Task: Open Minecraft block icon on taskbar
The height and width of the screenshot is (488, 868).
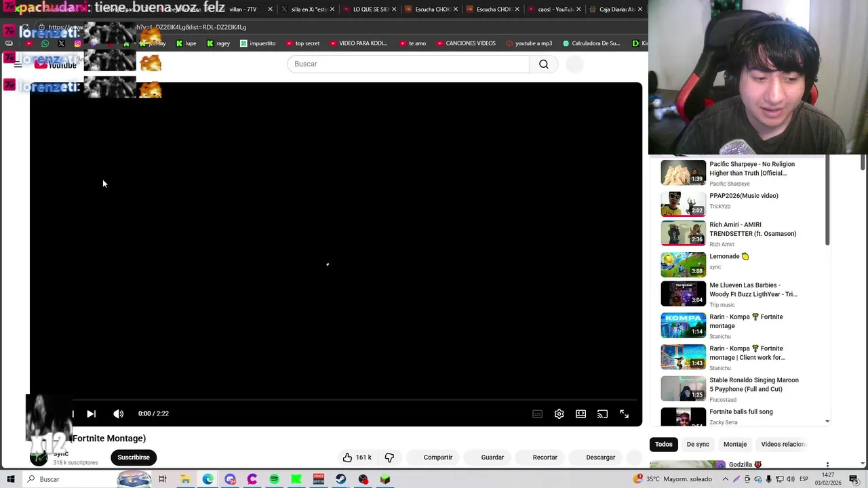Action: (x=385, y=479)
